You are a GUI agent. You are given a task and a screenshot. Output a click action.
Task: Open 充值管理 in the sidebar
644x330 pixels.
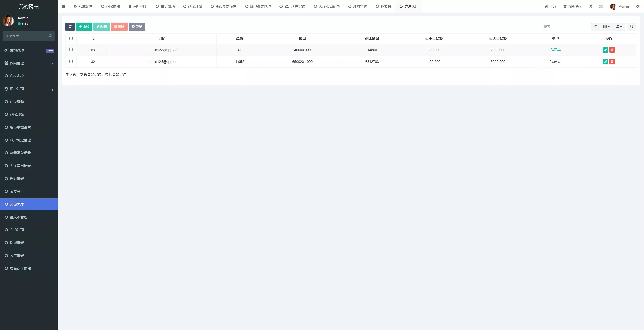tap(17, 230)
